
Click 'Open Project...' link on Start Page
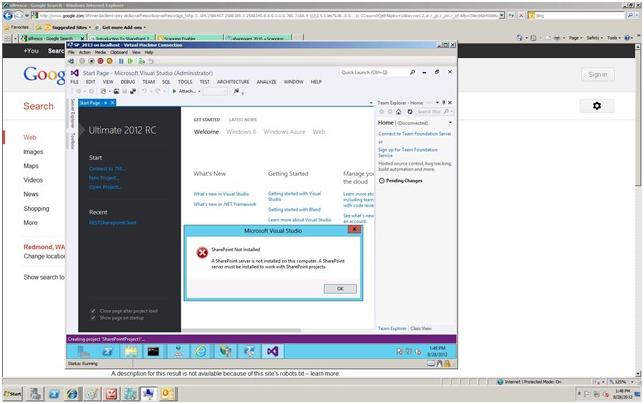point(105,187)
